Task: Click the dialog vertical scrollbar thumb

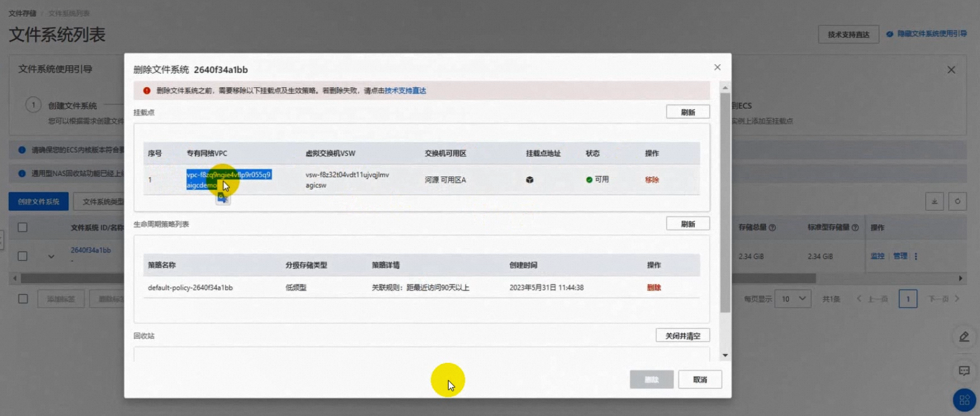Action: coord(725,202)
